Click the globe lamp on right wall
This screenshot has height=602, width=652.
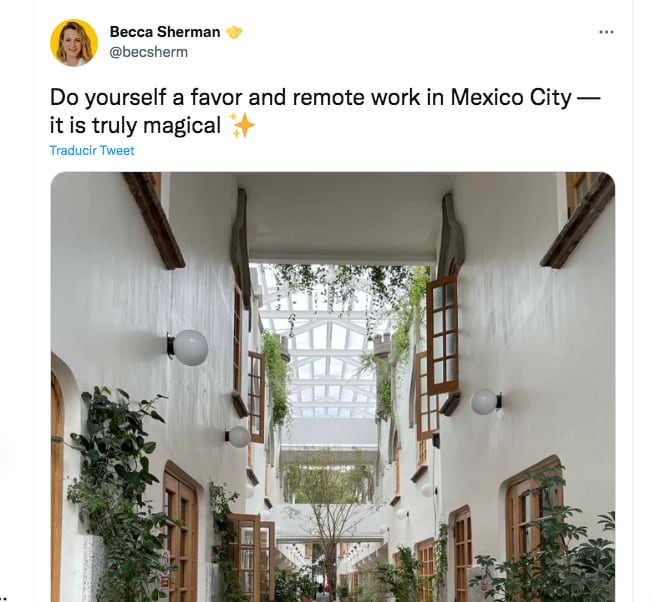[x=486, y=402]
